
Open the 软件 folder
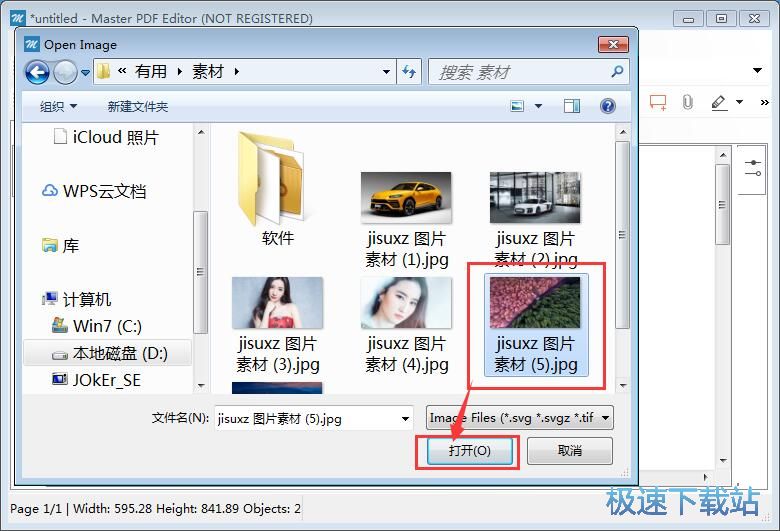tap(278, 189)
